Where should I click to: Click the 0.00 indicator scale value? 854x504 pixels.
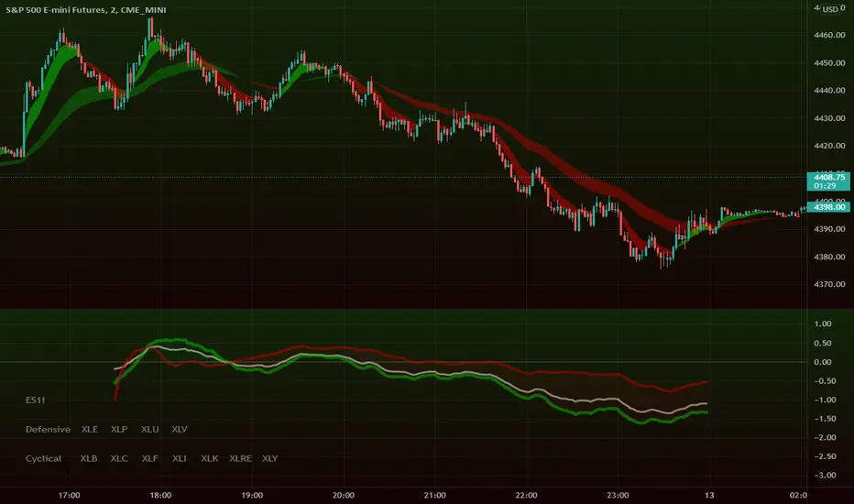(x=823, y=362)
